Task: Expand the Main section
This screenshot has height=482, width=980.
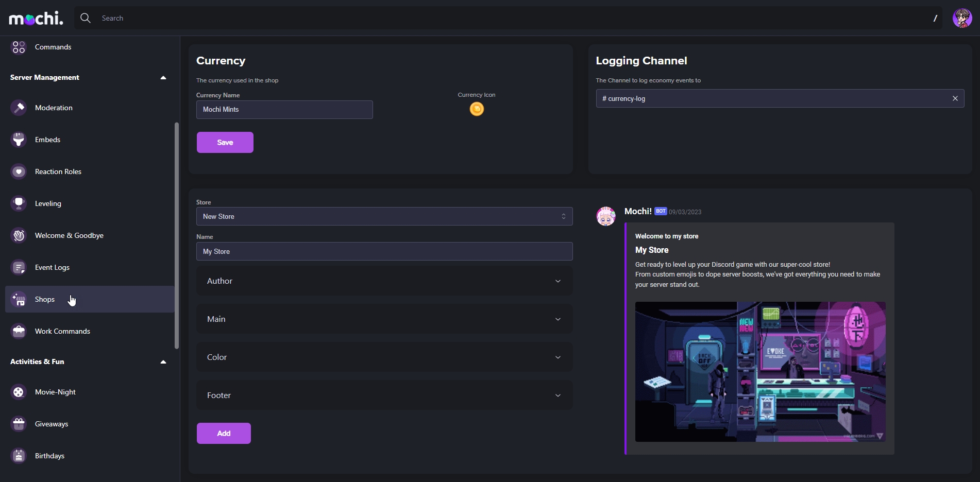Action: click(384, 319)
